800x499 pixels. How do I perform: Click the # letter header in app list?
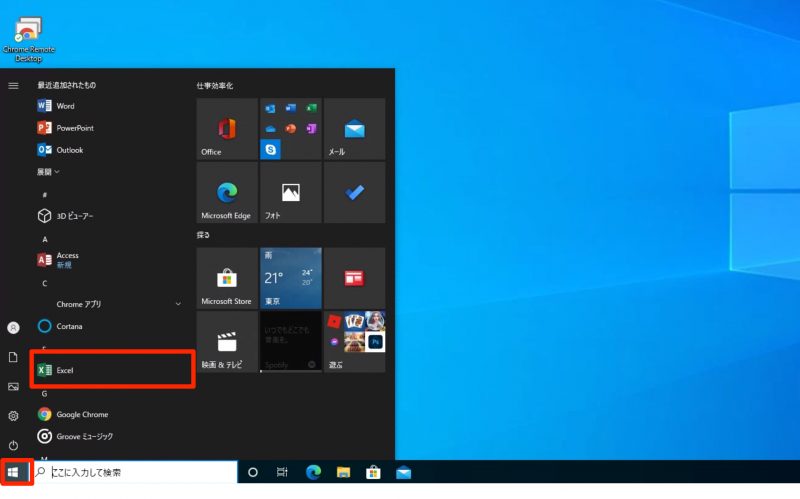pos(45,195)
